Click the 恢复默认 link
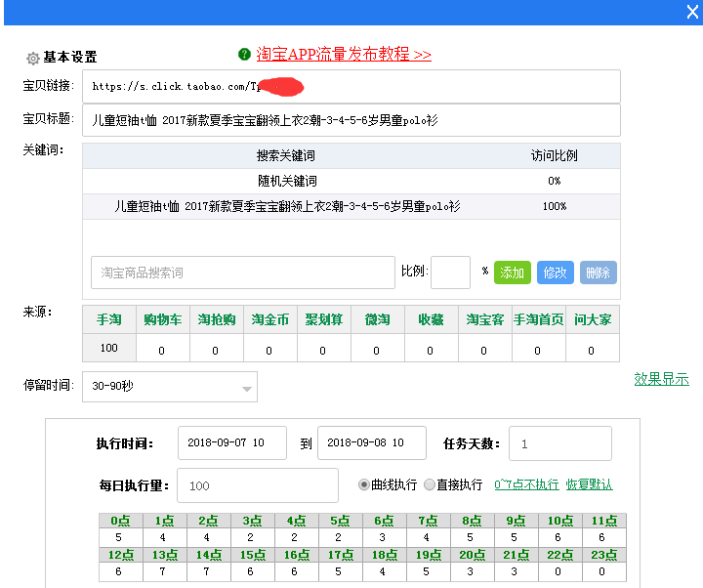The height and width of the screenshot is (588, 703). pyautogui.click(x=589, y=484)
